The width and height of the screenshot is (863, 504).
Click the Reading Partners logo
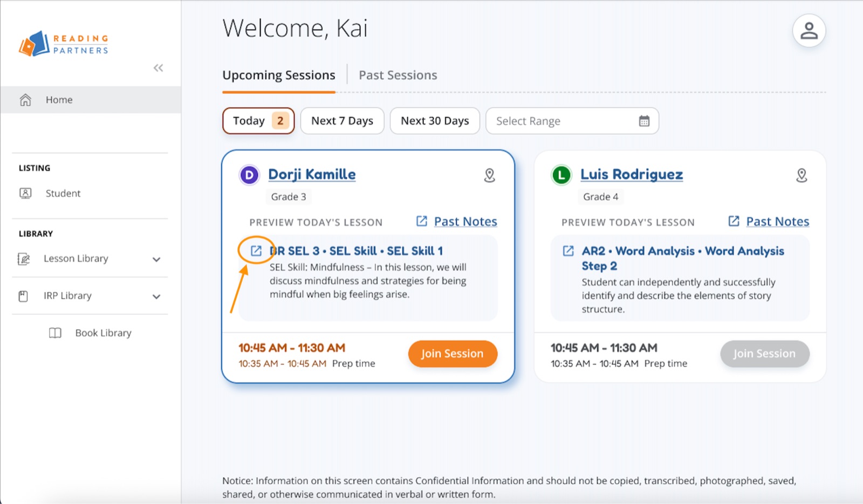click(64, 44)
